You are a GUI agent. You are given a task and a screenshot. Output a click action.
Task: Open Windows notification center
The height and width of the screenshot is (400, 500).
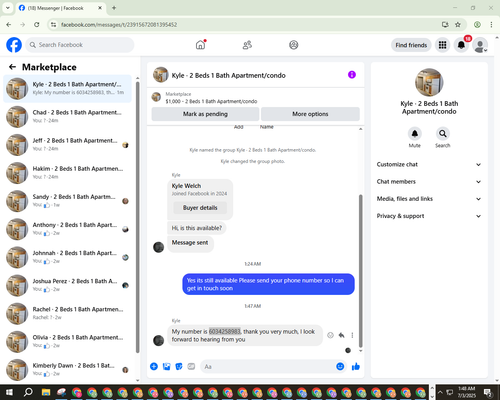click(x=489, y=392)
